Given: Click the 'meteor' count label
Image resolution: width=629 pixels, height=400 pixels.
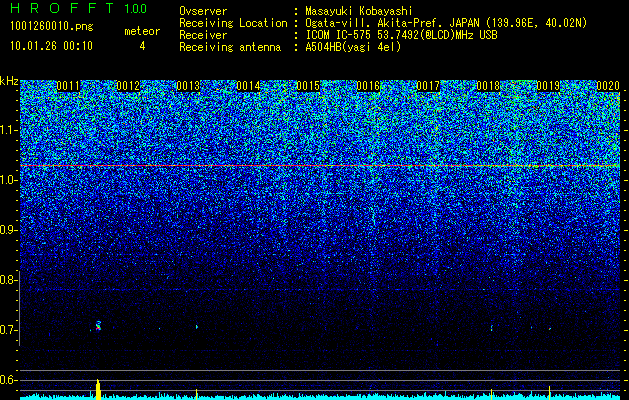Looking at the screenshot, I should point(142,31).
